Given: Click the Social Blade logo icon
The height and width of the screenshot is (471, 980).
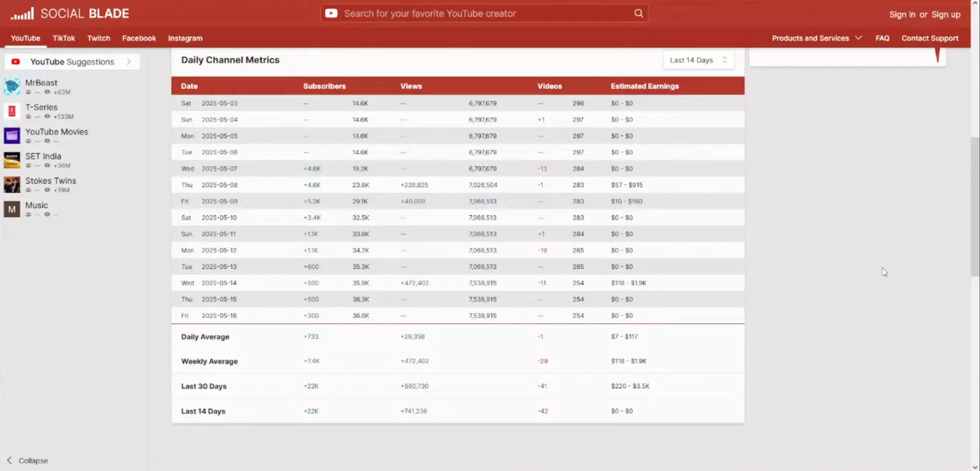Looking at the screenshot, I should point(22,13).
